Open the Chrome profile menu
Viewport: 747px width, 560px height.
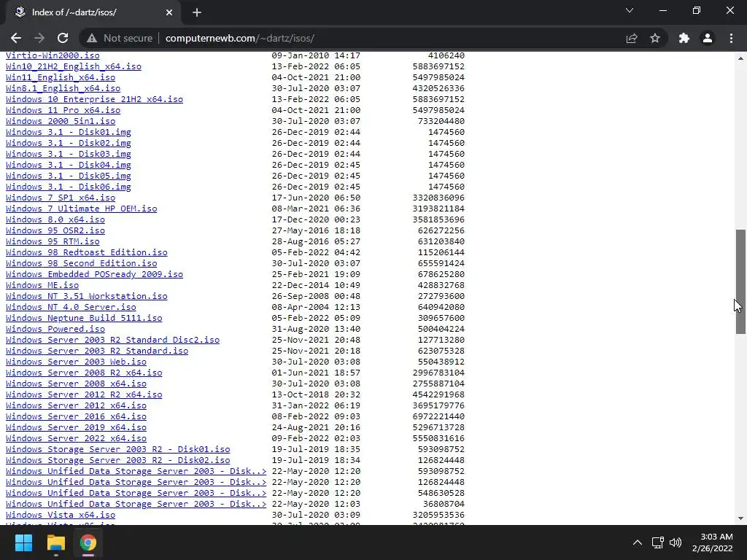click(708, 38)
